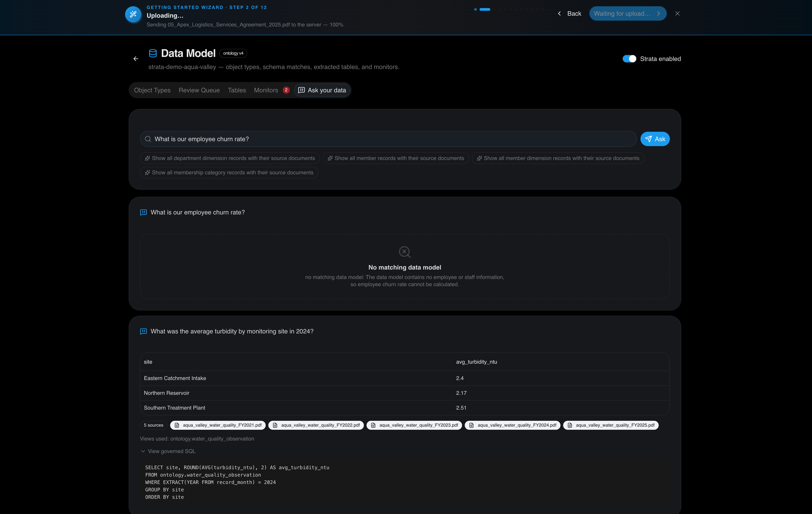Select the Ask your data tab
This screenshot has height=514, width=812.
[x=322, y=90]
